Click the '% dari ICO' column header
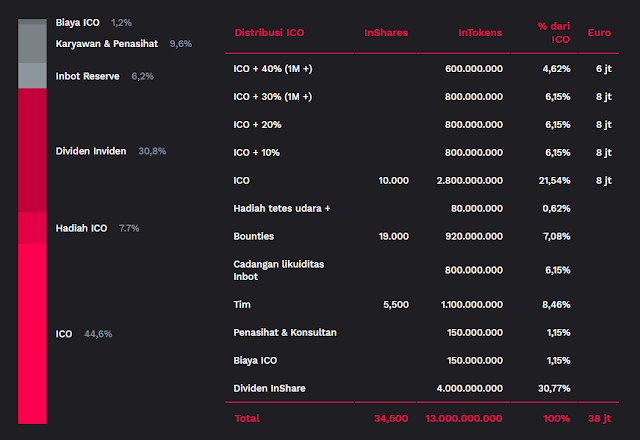This screenshot has width=640, height=440. click(553, 33)
